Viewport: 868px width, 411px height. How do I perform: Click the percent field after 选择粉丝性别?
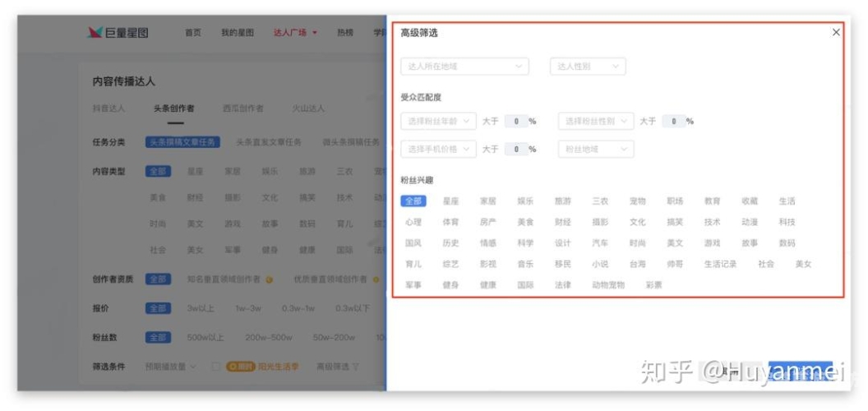click(x=674, y=122)
